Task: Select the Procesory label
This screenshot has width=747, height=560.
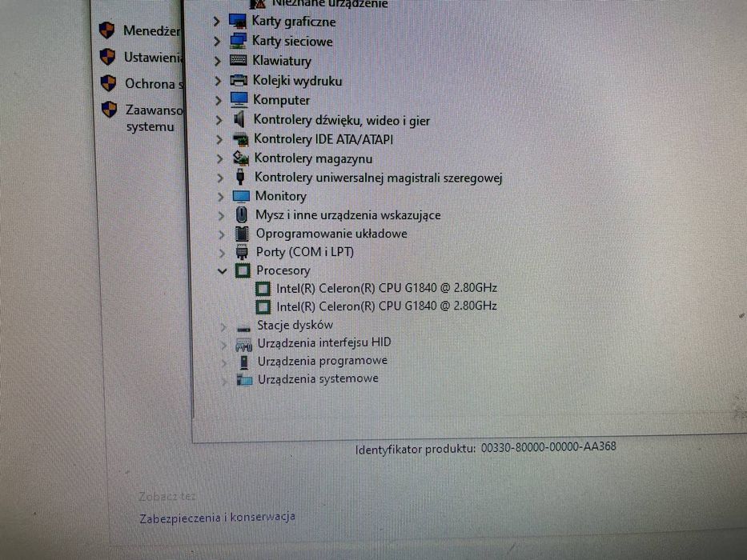Action: point(283,270)
